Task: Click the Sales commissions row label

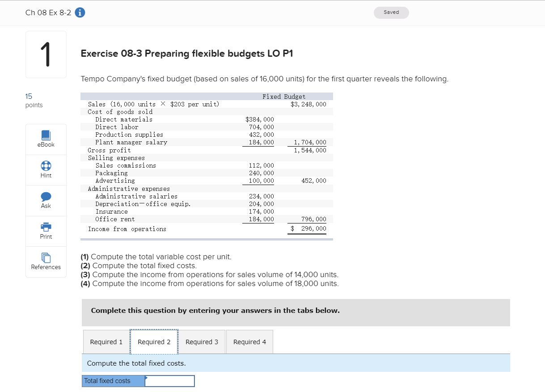Action: pyautogui.click(x=126, y=165)
